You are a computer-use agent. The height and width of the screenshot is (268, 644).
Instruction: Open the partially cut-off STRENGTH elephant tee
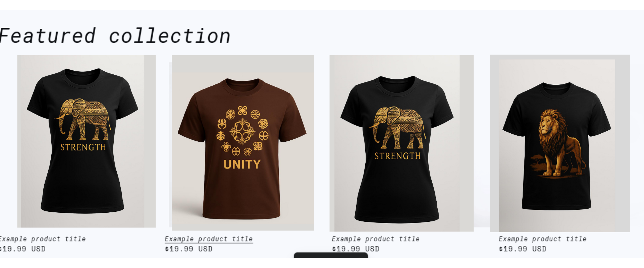point(86,141)
